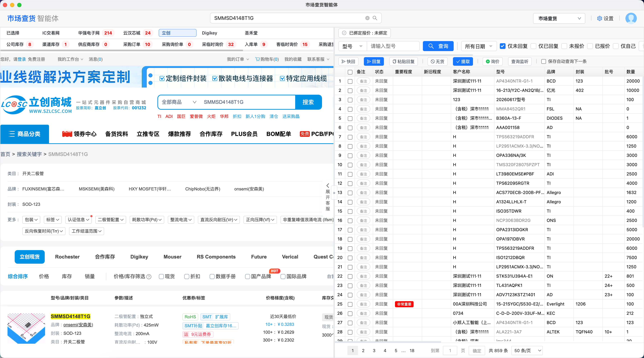Expand the 工作结温范围 filter dropdown

pyautogui.click(x=87, y=231)
